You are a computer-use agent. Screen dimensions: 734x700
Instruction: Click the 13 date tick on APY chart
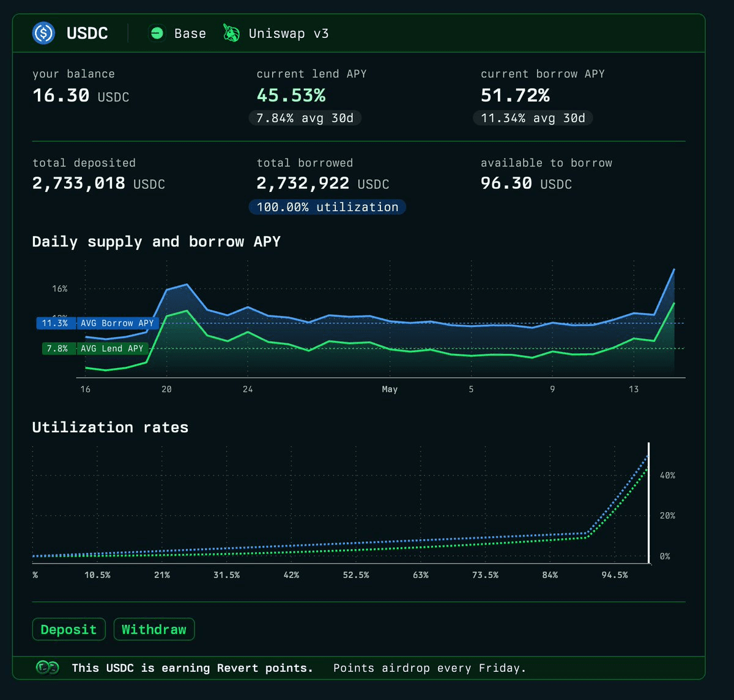(x=634, y=389)
